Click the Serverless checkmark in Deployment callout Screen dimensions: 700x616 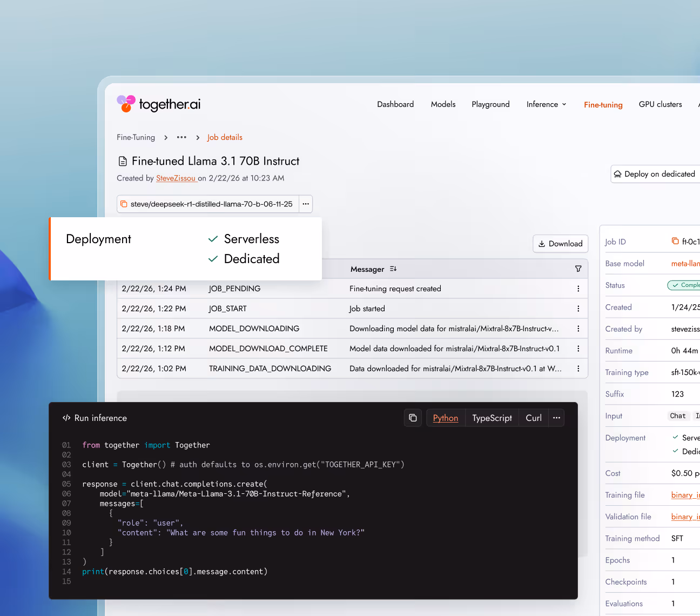pos(213,239)
